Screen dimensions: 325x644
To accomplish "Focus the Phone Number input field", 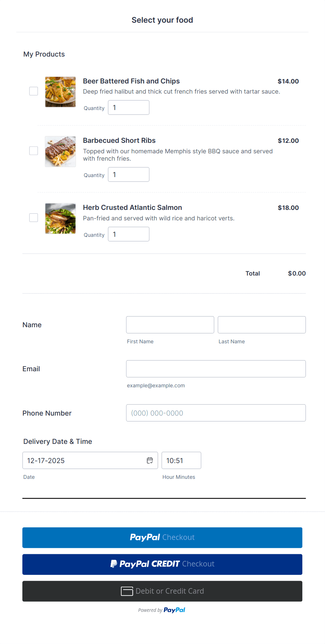I will pyautogui.click(x=216, y=413).
